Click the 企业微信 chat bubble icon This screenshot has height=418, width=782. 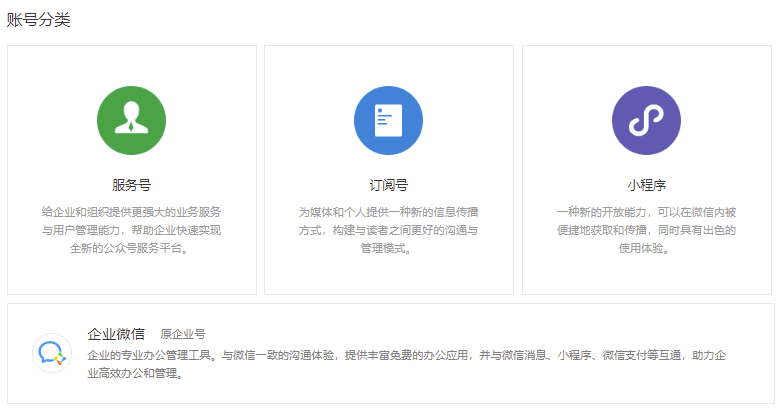coord(52,353)
